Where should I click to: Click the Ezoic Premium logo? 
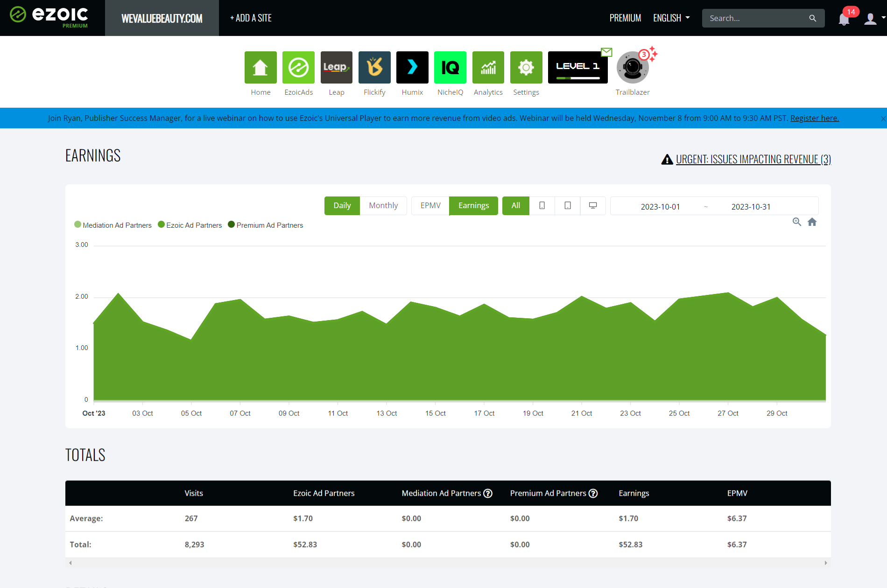pos(49,17)
